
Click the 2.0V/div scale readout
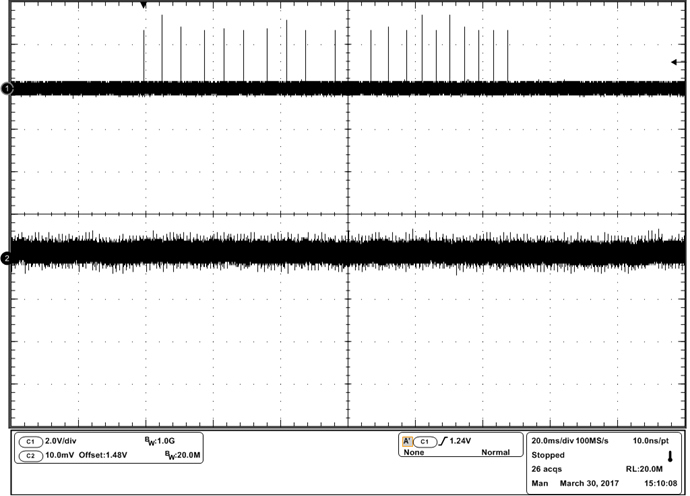61,441
